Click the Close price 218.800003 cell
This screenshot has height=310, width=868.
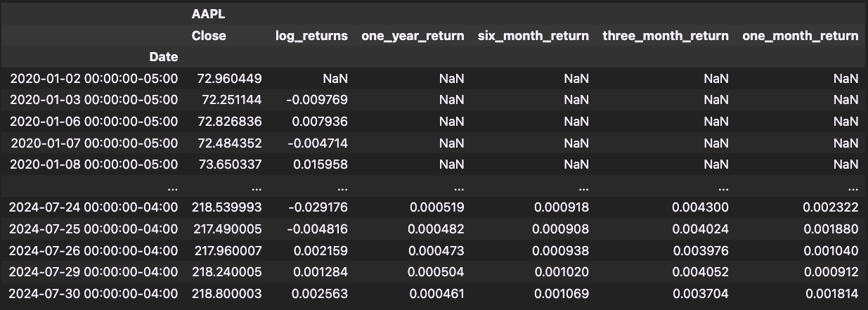pyautogui.click(x=226, y=292)
